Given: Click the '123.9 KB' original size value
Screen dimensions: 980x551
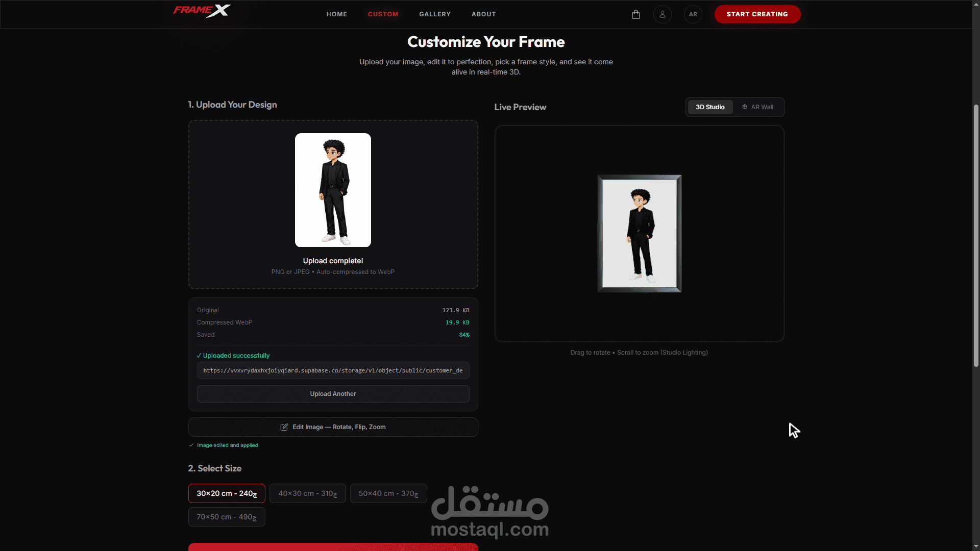Looking at the screenshot, I should (x=456, y=310).
